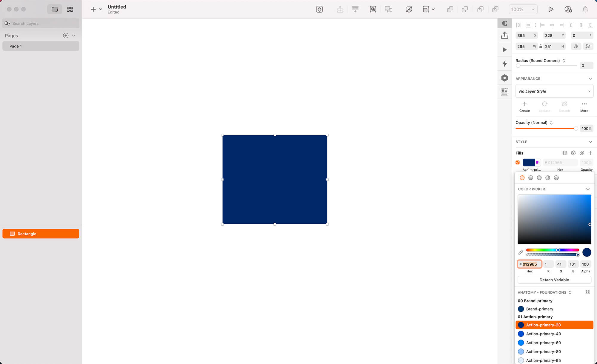Open the zoom 100% dropdown
Screen dimensions: 597x364
(x=523, y=9)
